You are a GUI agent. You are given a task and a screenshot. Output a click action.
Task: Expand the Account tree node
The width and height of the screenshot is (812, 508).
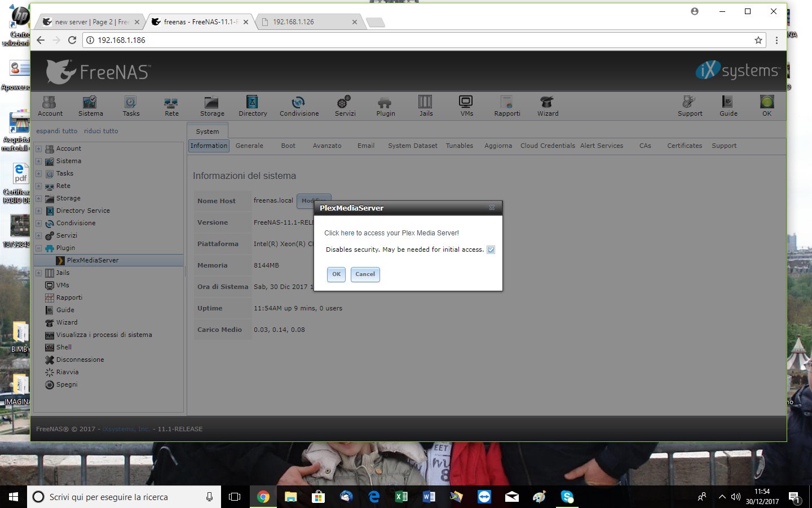click(38, 149)
